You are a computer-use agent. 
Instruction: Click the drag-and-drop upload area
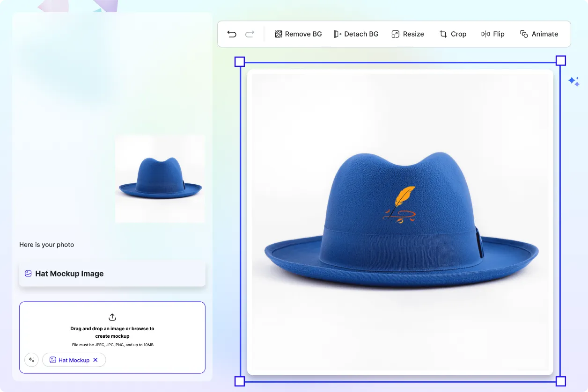tap(112, 332)
